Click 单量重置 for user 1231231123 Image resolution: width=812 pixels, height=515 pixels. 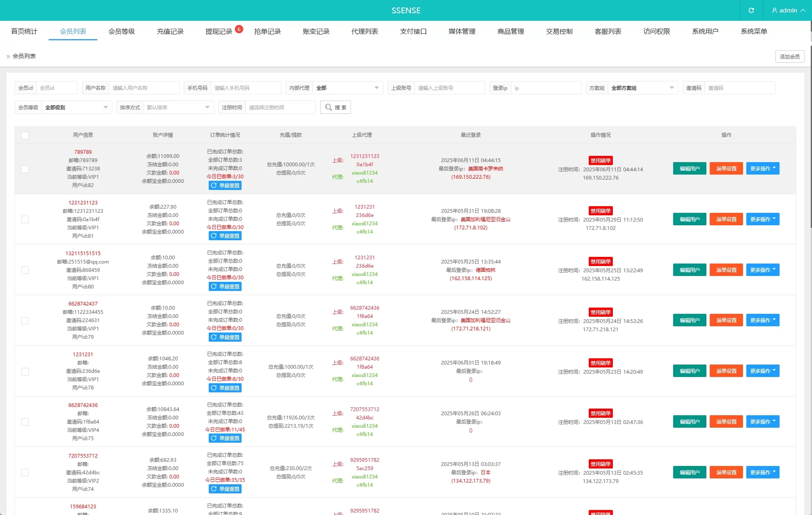pos(225,236)
